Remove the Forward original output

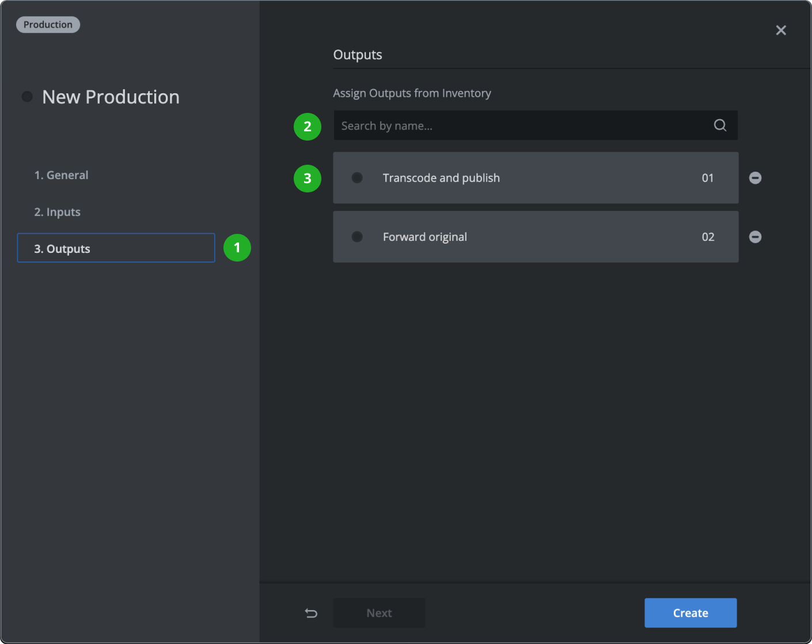755,237
